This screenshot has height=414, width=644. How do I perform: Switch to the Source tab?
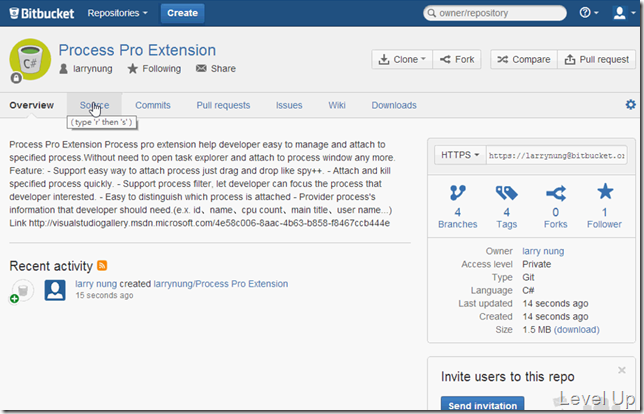click(x=94, y=105)
